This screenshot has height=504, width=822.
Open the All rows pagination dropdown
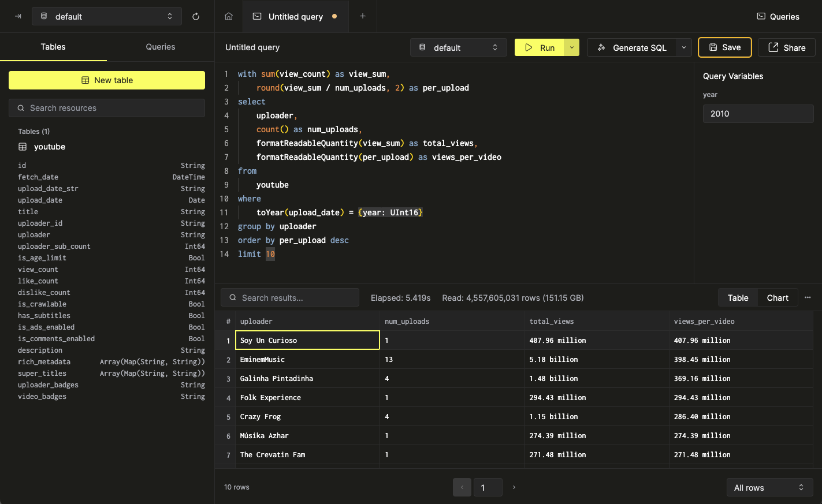pos(769,487)
